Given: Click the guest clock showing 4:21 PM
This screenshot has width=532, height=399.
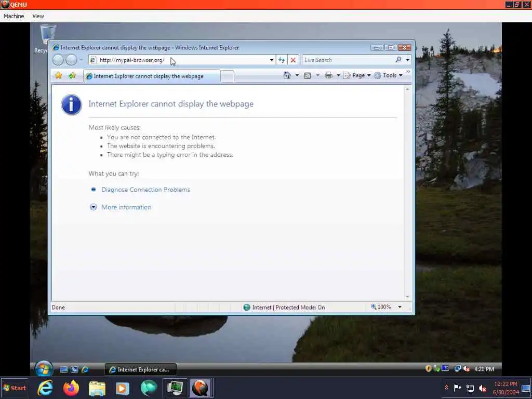Looking at the screenshot, I should pos(484,369).
